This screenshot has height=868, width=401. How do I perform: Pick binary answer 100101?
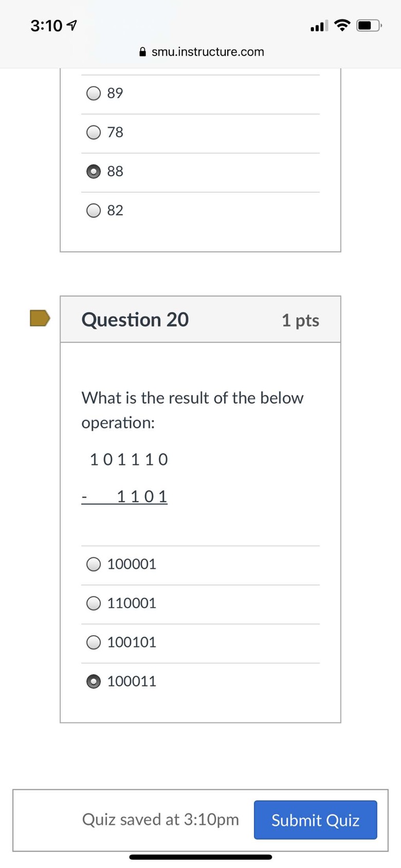coord(94,642)
